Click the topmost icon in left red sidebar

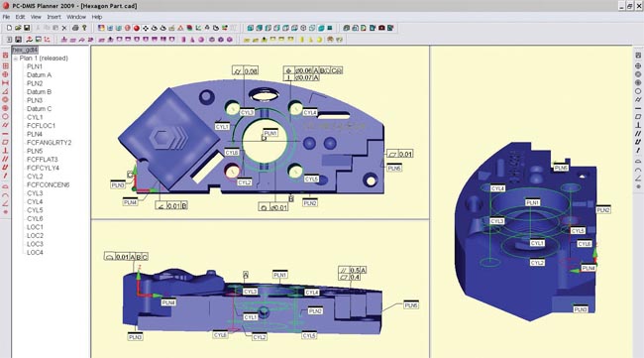coord(5,56)
